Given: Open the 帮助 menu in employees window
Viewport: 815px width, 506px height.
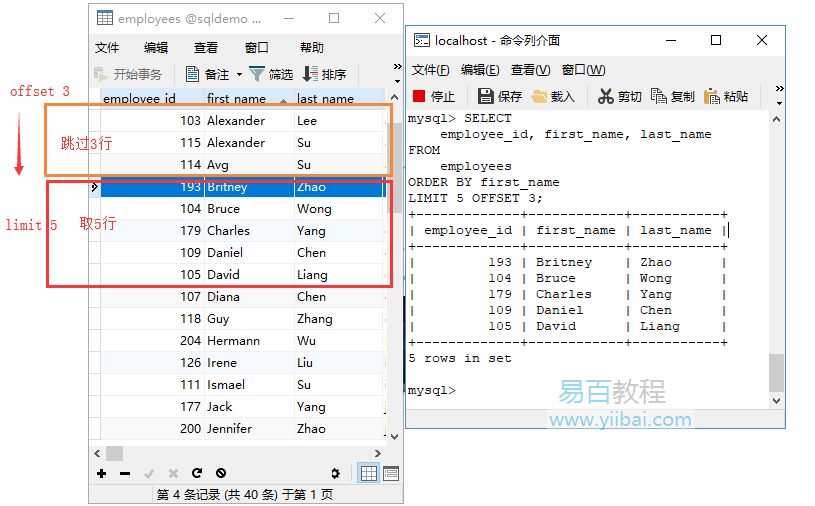Looking at the screenshot, I should [x=312, y=48].
